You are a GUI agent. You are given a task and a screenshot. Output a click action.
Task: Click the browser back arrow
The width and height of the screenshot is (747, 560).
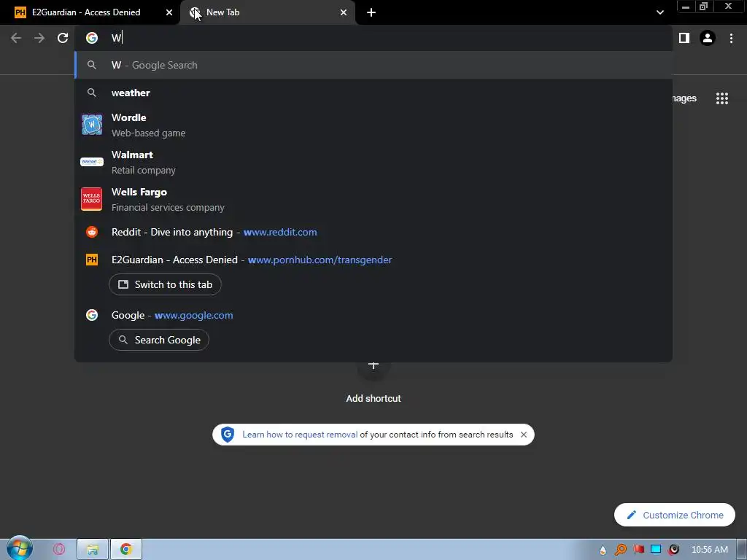(x=16, y=38)
